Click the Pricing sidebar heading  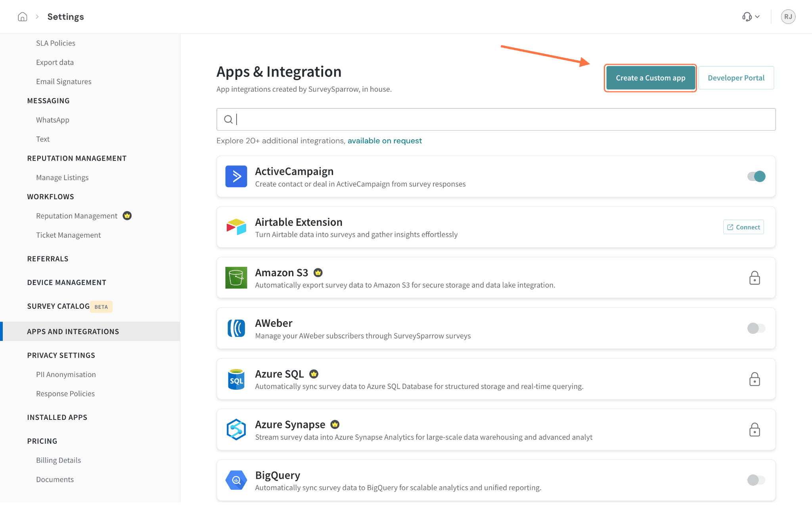pyautogui.click(x=42, y=441)
